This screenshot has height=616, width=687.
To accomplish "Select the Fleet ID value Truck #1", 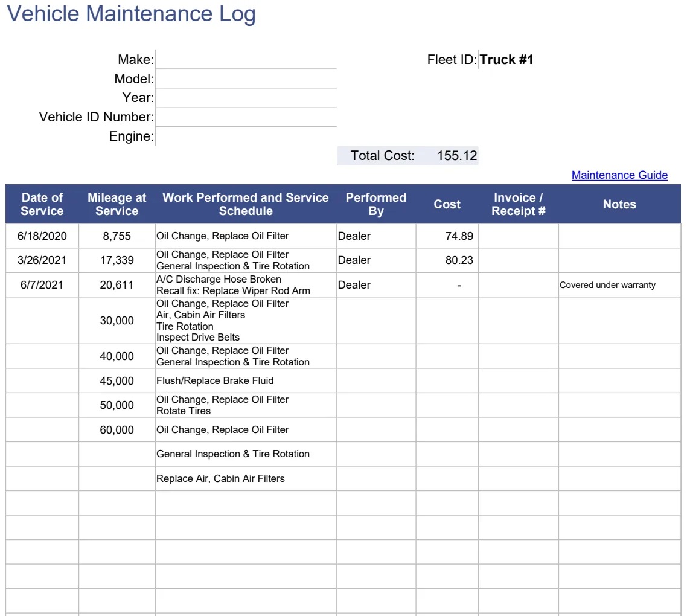I will click(506, 60).
